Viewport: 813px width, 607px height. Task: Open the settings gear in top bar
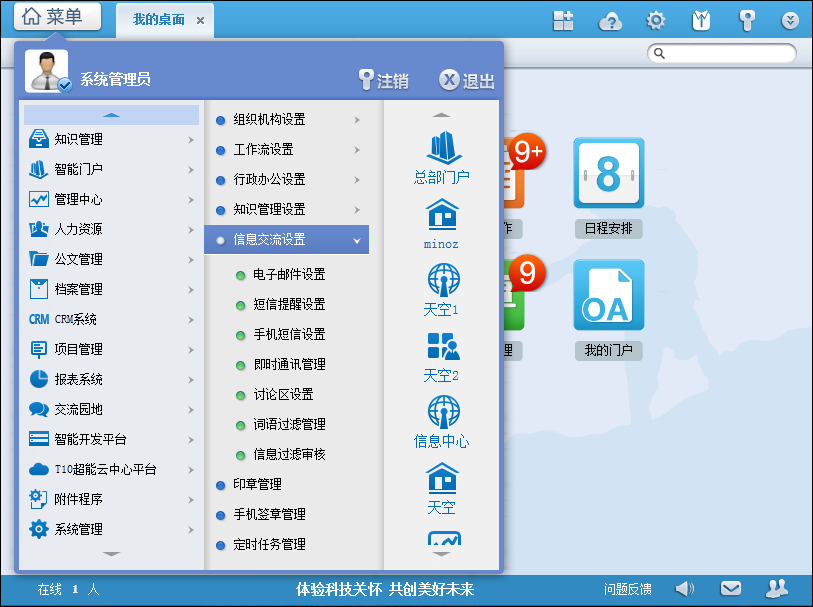(655, 21)
